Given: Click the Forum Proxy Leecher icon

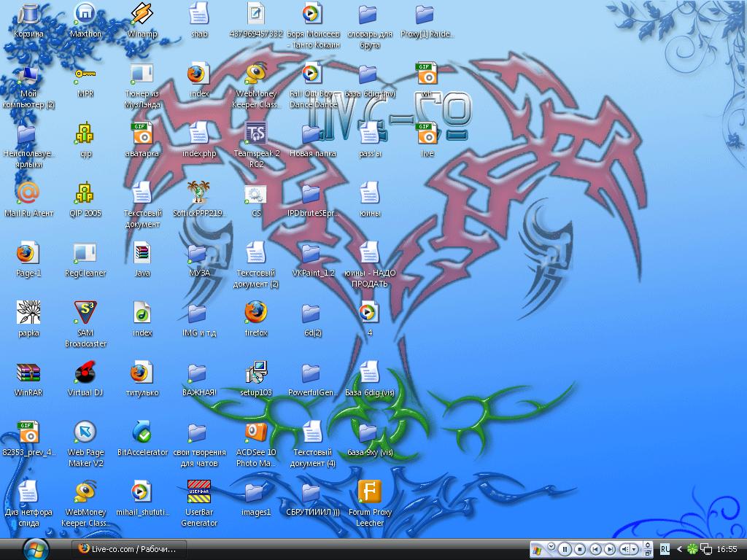Looking at the screenshot, I should click(x=369, y=492).
